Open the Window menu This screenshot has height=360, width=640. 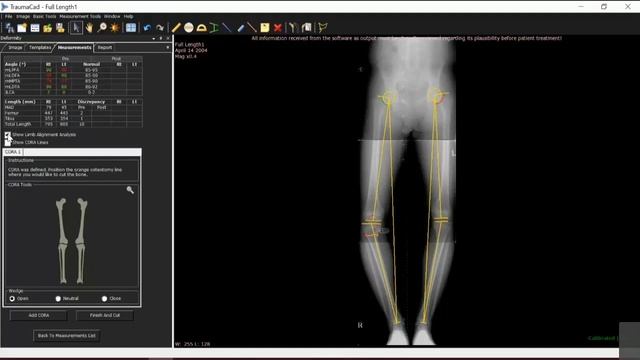click(x=112, y=16)
